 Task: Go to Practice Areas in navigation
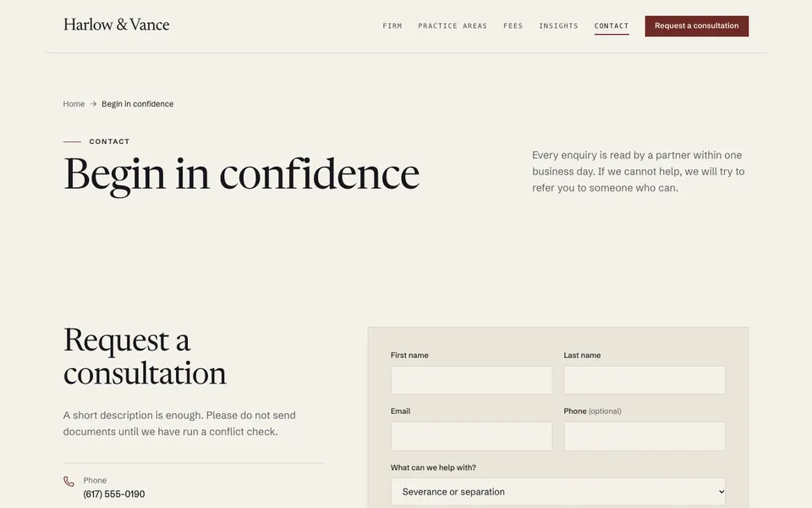(x=453, y=26)
